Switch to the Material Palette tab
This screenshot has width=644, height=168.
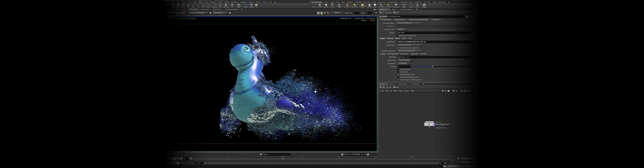coord(403,84)
